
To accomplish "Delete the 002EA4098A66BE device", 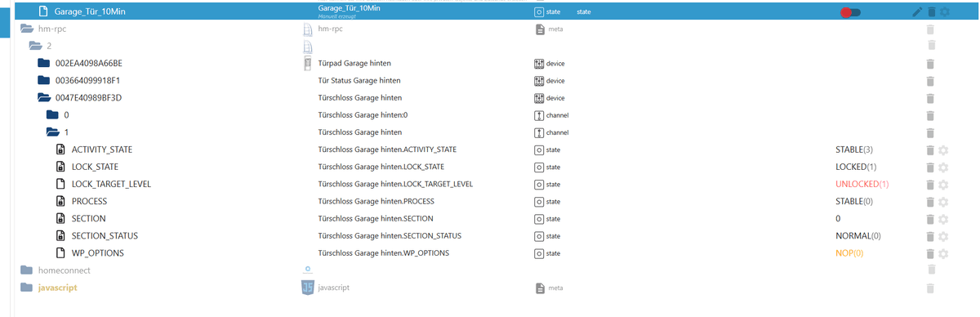I will pos(929,64).
